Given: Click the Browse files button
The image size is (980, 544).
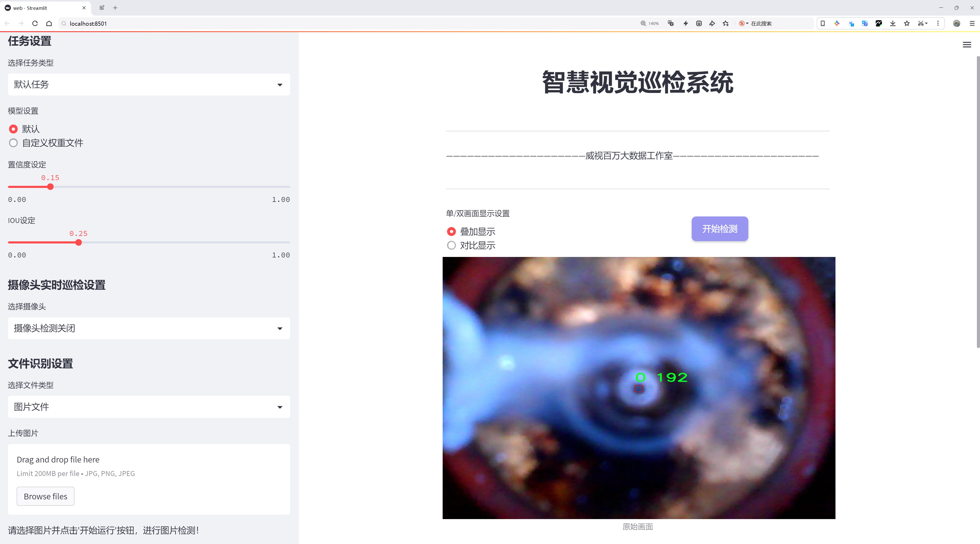Looking at the screenshot, I should tap(45, 496).
